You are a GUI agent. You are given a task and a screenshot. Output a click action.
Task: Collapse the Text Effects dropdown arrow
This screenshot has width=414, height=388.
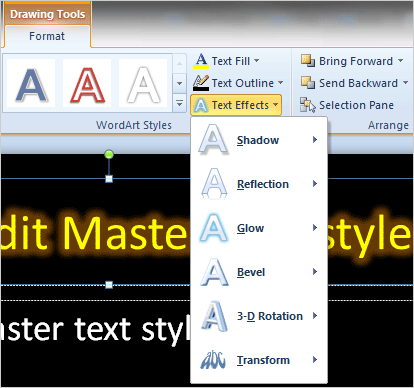(x=275, y=105)
